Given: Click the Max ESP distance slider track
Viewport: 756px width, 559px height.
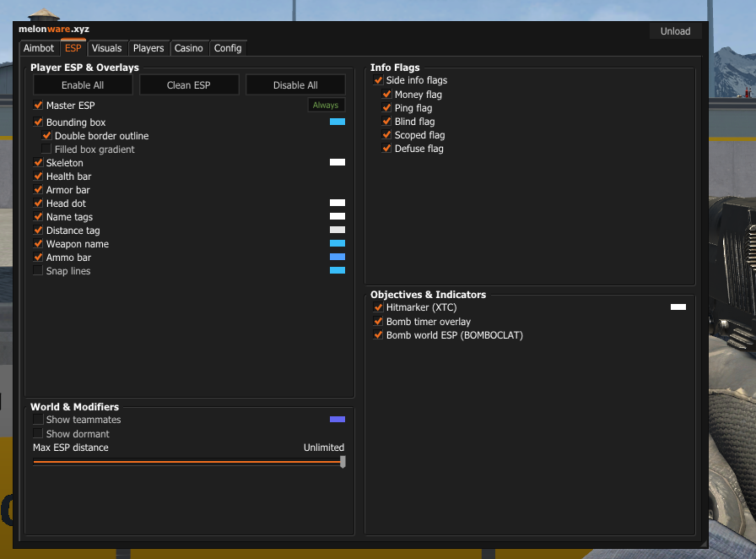Looking at the screenshot, I should click(187, 462).
